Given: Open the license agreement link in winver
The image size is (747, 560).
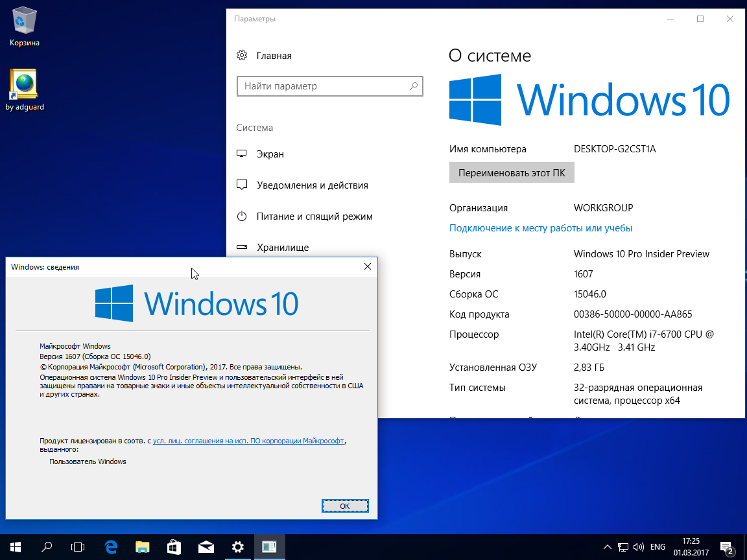Looking at the screenshot, I should pos(248,441).
